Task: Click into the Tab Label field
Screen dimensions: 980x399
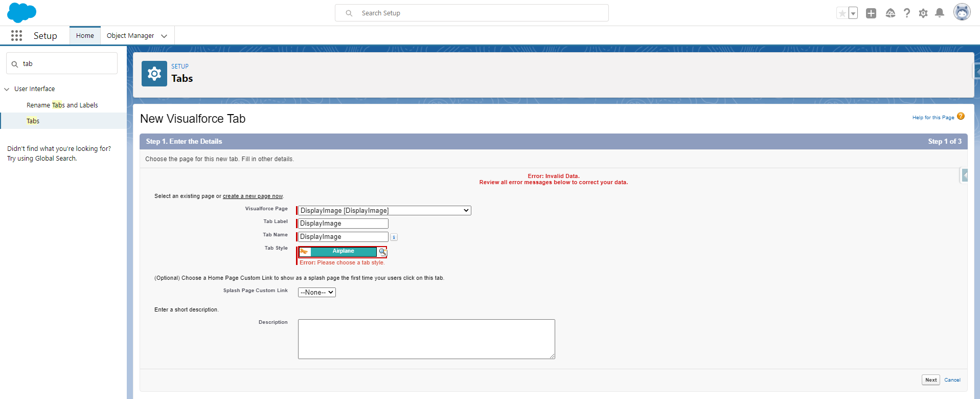Action: (343, 224)
